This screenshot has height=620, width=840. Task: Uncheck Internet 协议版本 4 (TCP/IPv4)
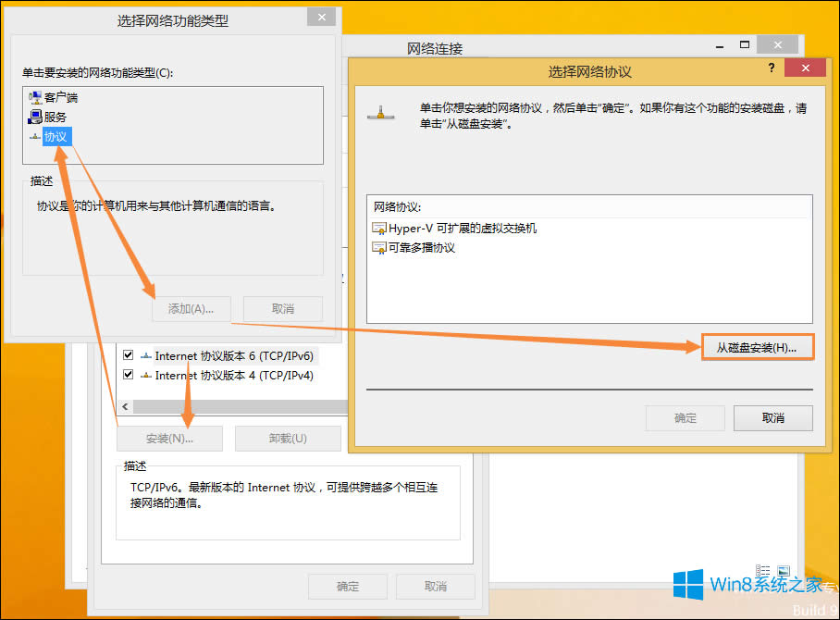127,376
